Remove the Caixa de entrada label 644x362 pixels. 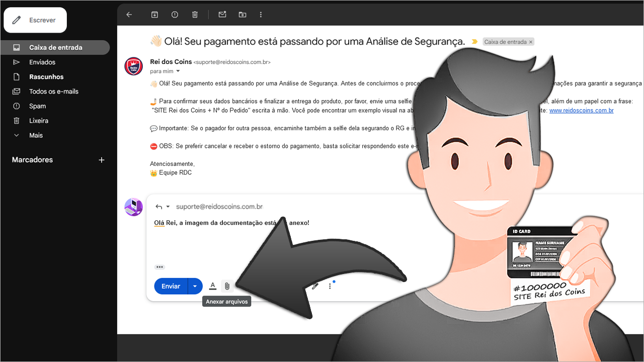(530, 42)
